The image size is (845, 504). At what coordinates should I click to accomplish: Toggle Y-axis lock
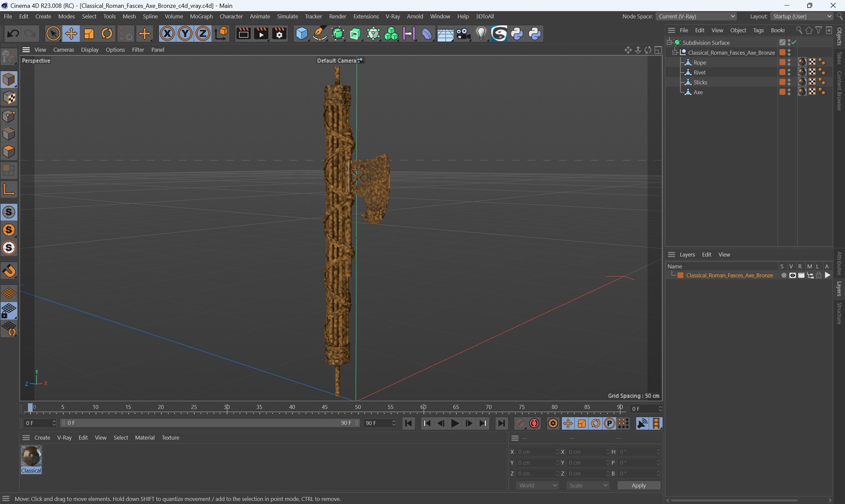tap(185, 34)
